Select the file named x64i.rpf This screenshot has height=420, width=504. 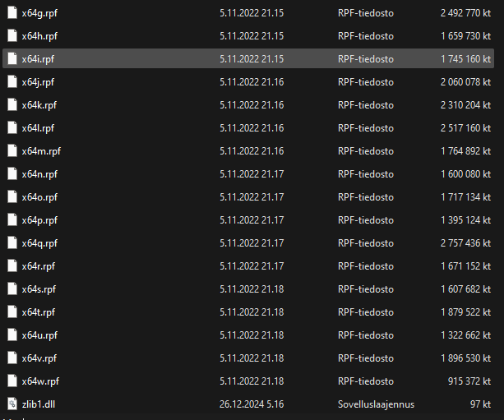(39, 59)
